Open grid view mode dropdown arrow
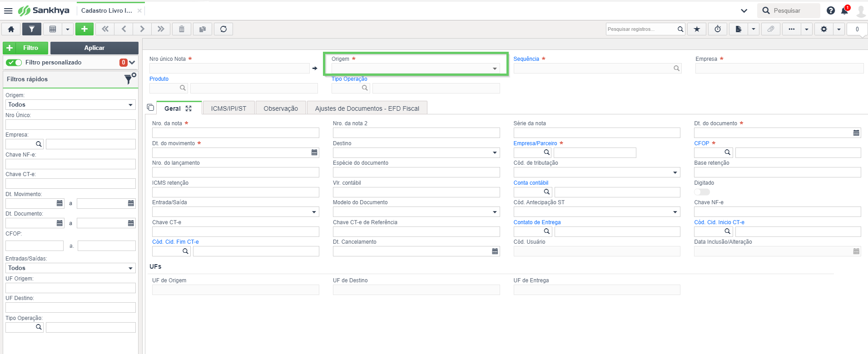 [68, 29]
